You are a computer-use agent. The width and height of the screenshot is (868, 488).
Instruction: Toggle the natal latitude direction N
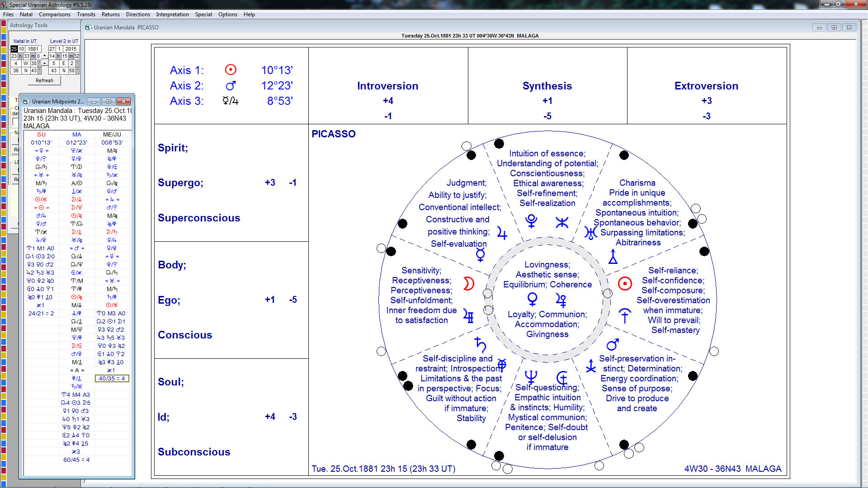click(x=26, y=70)
